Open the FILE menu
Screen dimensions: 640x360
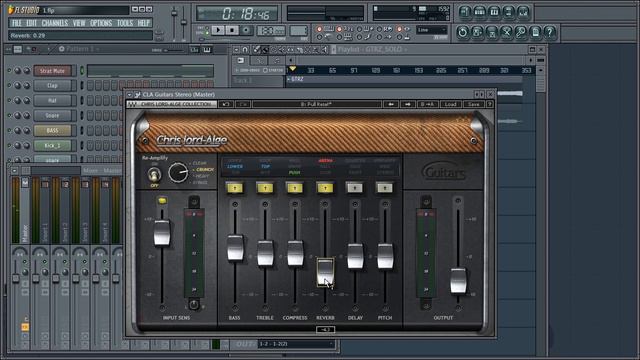(16, 23)
